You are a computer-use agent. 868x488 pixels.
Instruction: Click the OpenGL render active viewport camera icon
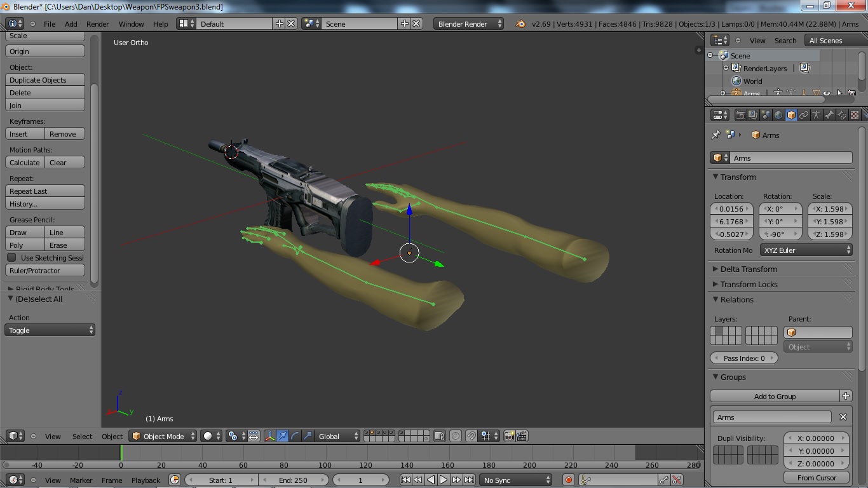[x=509, y=436]
